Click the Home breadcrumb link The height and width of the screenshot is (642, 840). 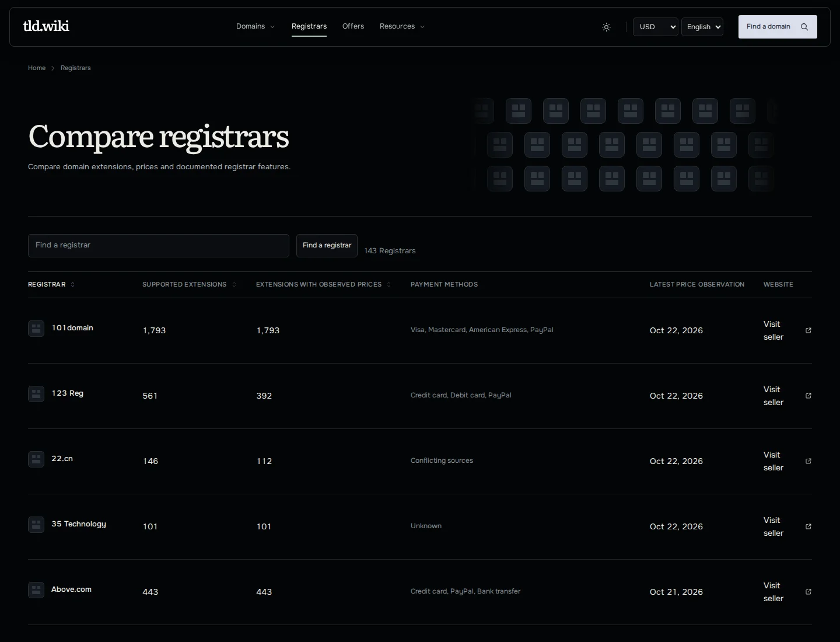tap(37, 68)
